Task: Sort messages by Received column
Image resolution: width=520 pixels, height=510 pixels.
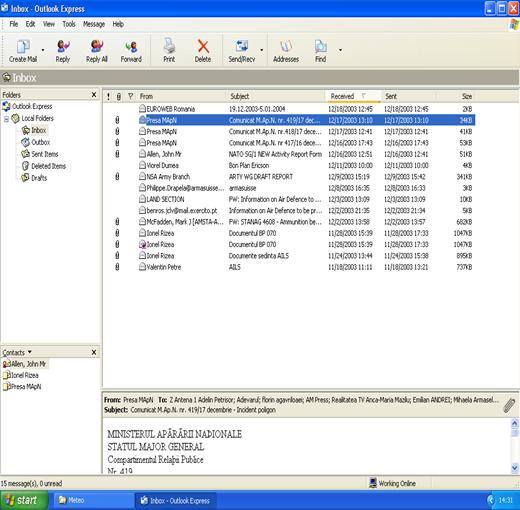Action: point(353,97)
